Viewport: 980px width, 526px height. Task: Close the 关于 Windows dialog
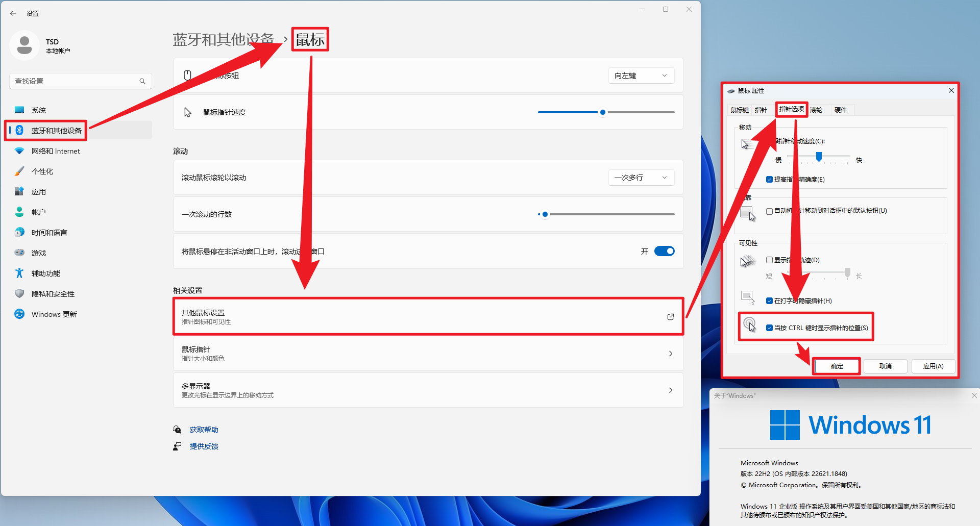coord(974,395)
